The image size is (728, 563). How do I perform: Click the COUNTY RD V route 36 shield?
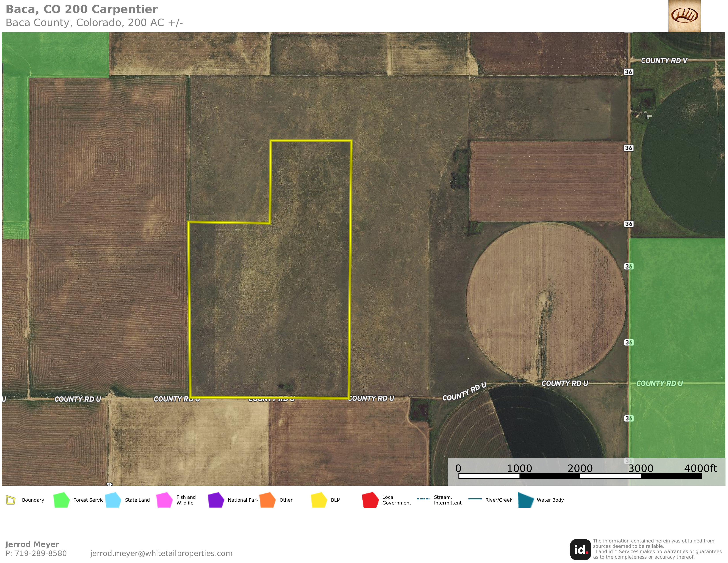pos(628,72)
